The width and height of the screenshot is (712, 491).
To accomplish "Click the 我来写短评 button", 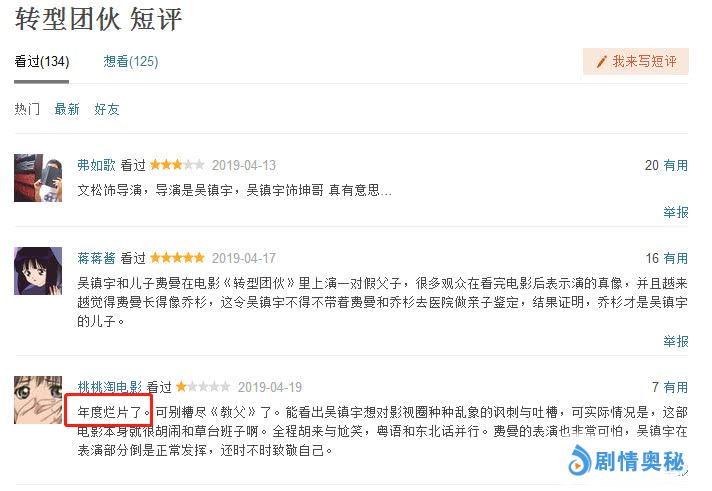I will point(636,61).
